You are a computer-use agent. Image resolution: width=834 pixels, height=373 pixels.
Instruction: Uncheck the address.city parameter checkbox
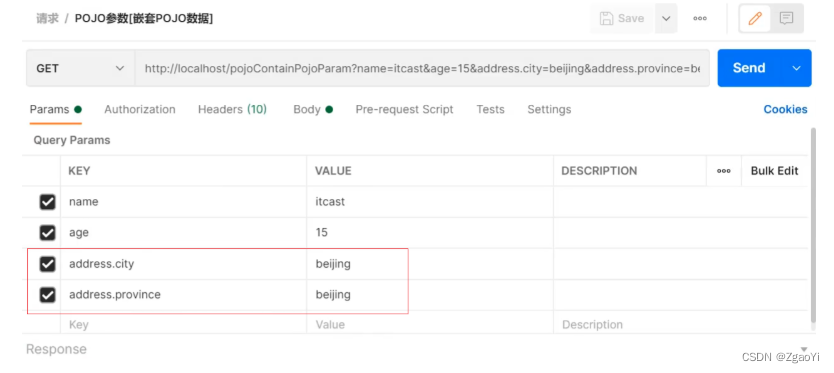pyautogui.click(x=47, y=263)
